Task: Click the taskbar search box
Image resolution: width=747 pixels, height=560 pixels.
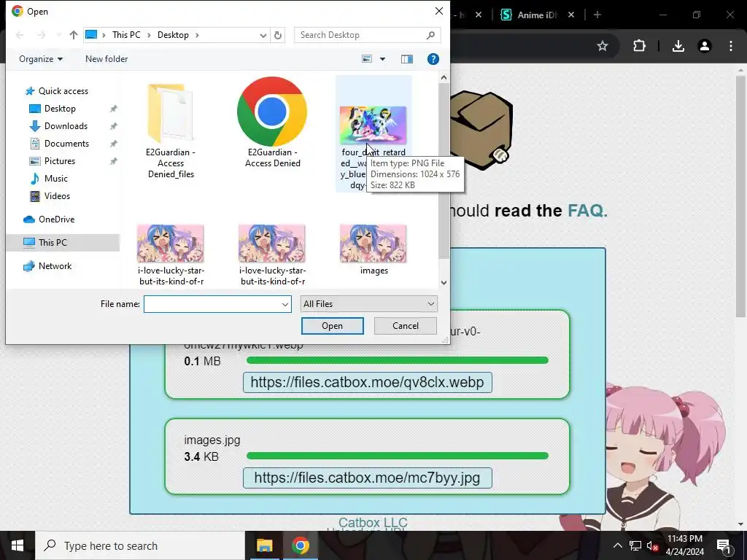Action: tap(140, 545)
